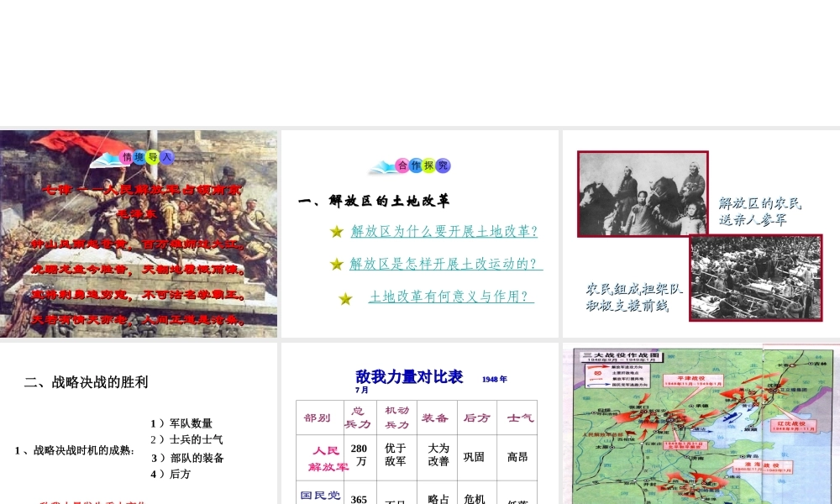Image resolution: width=840 pixels, height=504 pixels.
Task: Click poem line 宜将剩勇追穷寇
Action: [81, 295]
